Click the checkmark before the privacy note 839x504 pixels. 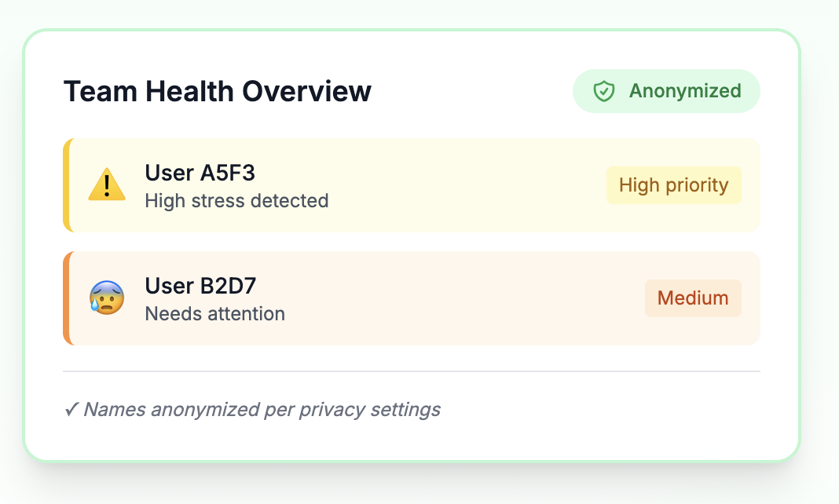coord(71,409)
